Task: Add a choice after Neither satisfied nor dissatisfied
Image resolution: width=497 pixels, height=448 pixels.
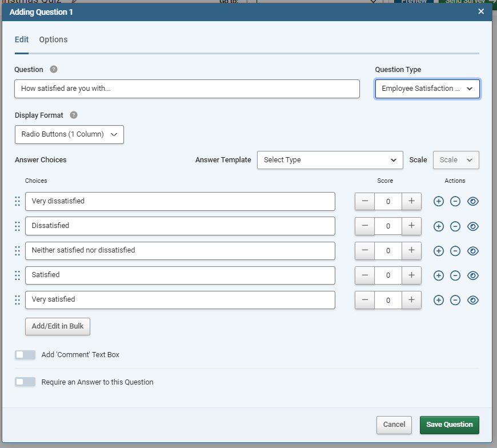Action: click(438, 251)
